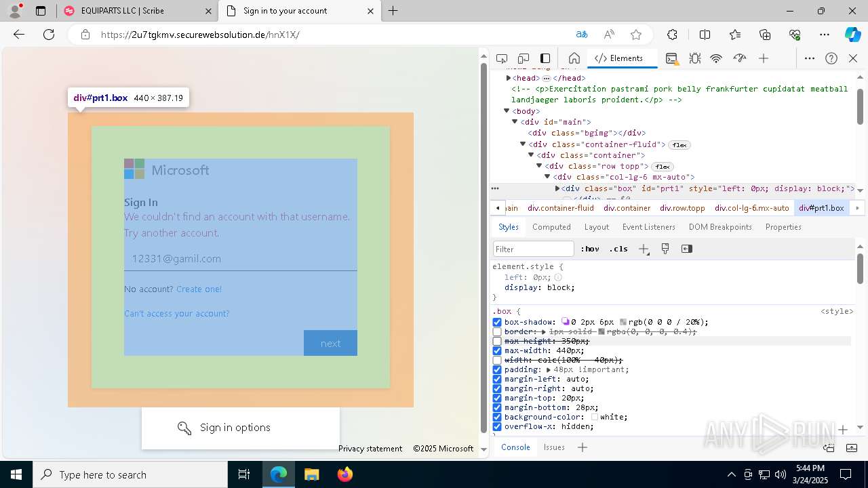Open the Performance gauge icon tool

coord(740,58)
